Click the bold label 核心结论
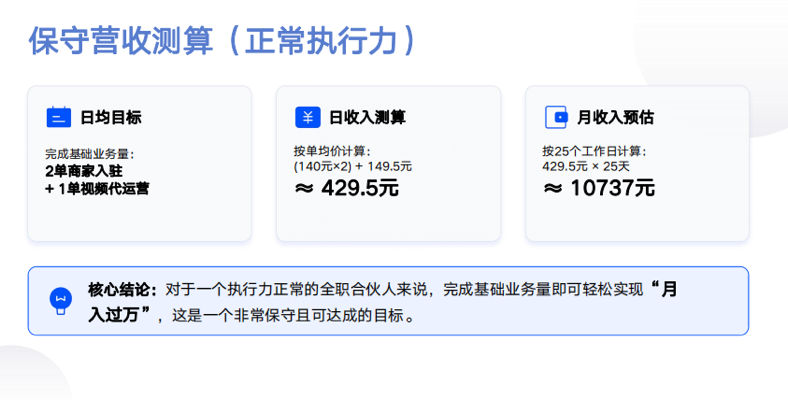 [122, 290]
